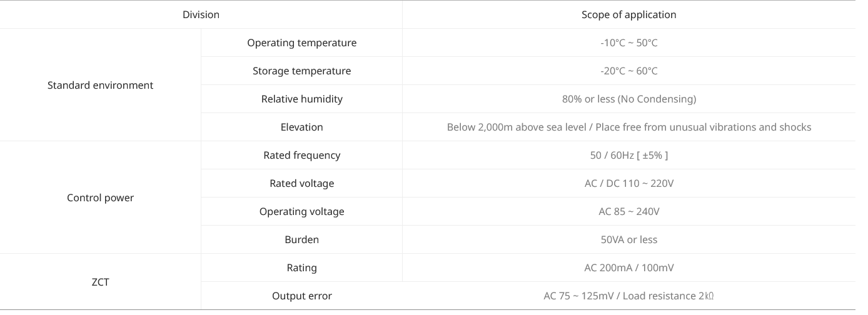Select the Operating temperature label
Viewport: 868px width, 315px height.
301,42
